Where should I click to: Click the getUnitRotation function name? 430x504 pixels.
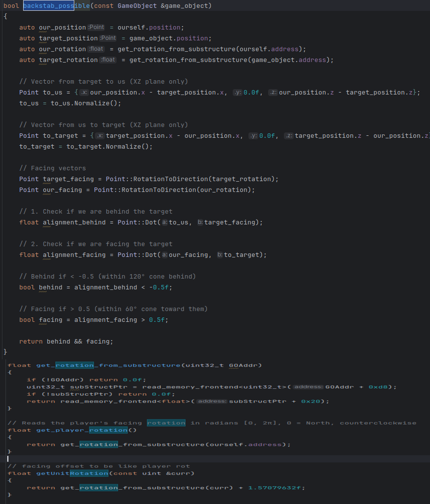click(x=72, y=473)
